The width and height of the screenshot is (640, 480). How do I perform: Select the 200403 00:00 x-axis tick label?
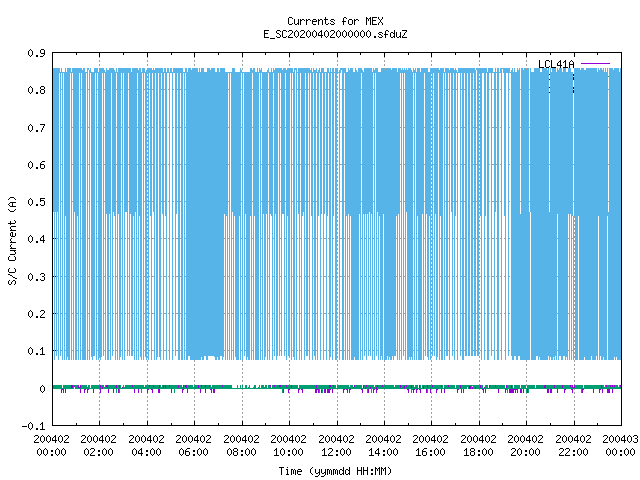click(x=620, y=446)
